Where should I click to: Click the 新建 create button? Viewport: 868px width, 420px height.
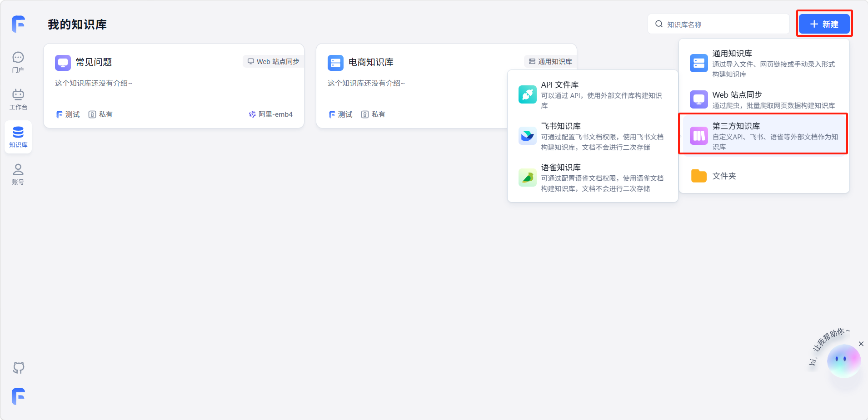click(x=824, y=24)
